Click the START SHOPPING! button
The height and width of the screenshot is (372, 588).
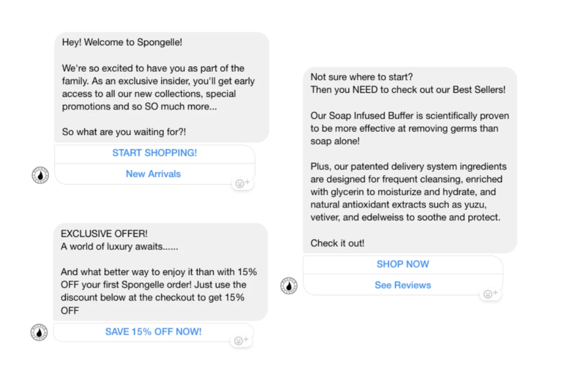[x=154, y=153]
